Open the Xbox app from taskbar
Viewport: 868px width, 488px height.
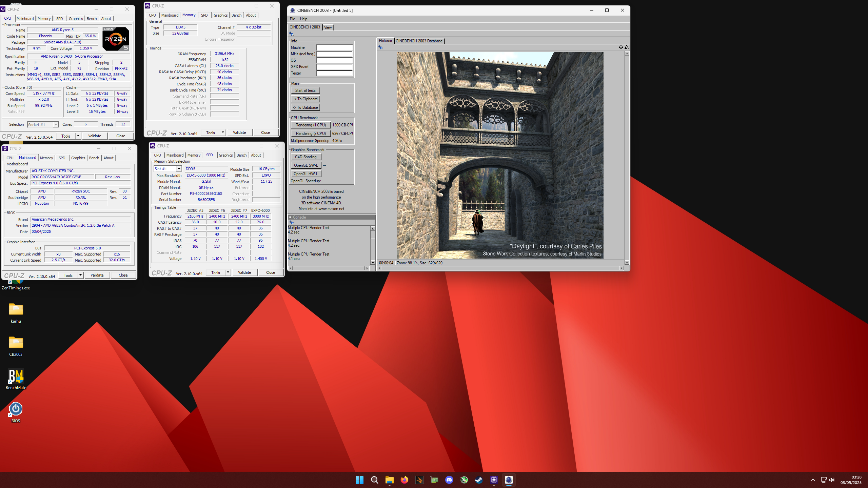tap(464, 480)
